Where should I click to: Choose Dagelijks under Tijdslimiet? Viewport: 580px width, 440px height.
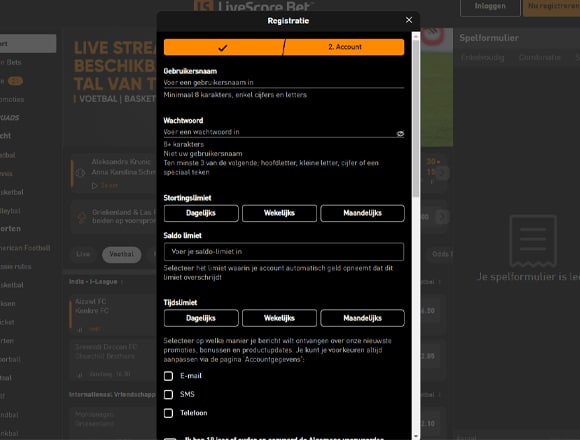[x=201, y=318]
